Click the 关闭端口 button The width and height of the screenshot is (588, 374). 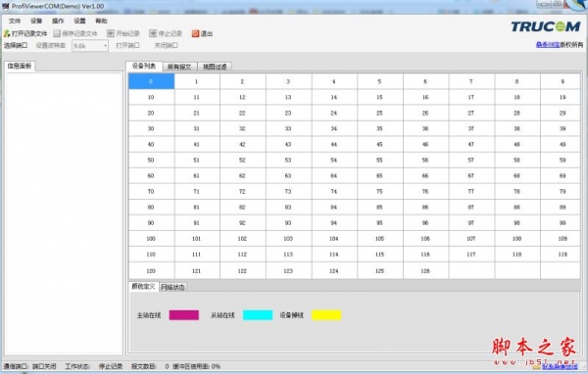[x=167, y=46]
